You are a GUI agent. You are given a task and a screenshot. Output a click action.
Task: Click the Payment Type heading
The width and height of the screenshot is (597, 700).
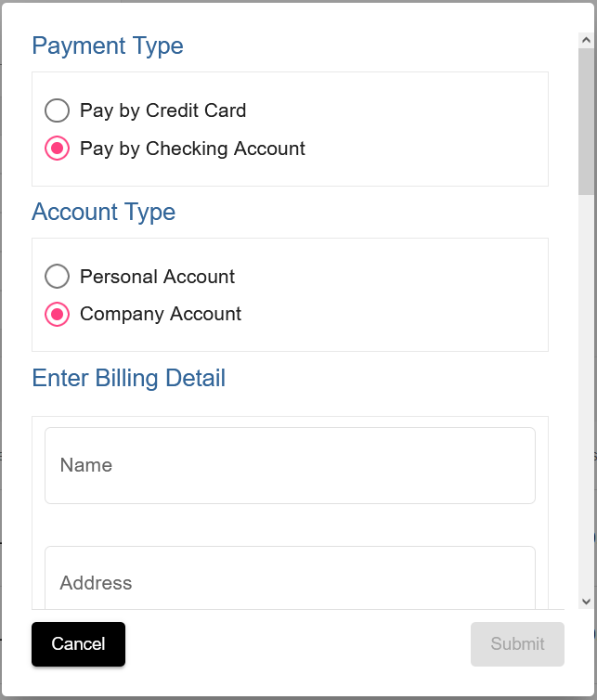(108, 46)
